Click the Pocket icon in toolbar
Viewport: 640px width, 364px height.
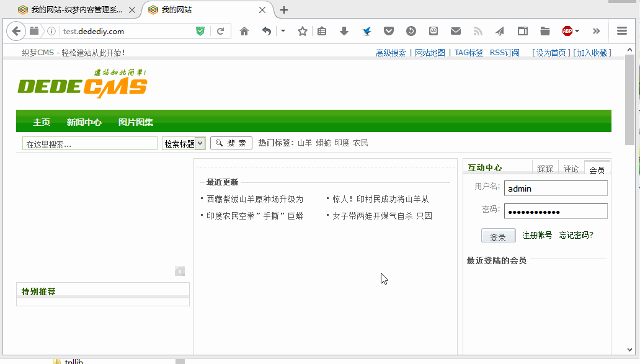(x=388, y=31)
